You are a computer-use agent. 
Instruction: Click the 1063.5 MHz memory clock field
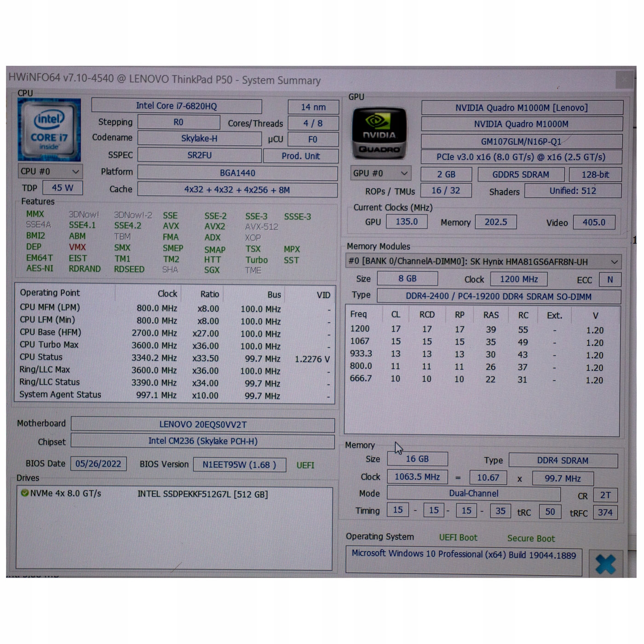point(417,477)
